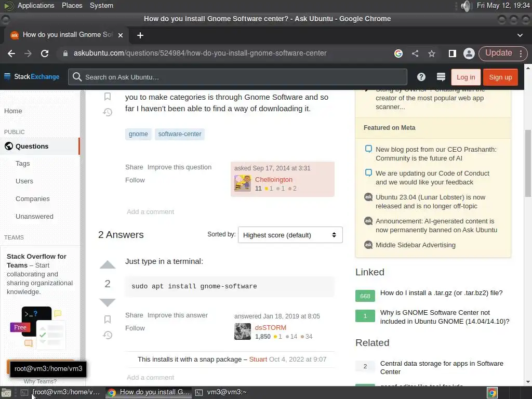532x399 pixels.
Task: Click the Chrome Update button
Action: click(x=498, y=54)
